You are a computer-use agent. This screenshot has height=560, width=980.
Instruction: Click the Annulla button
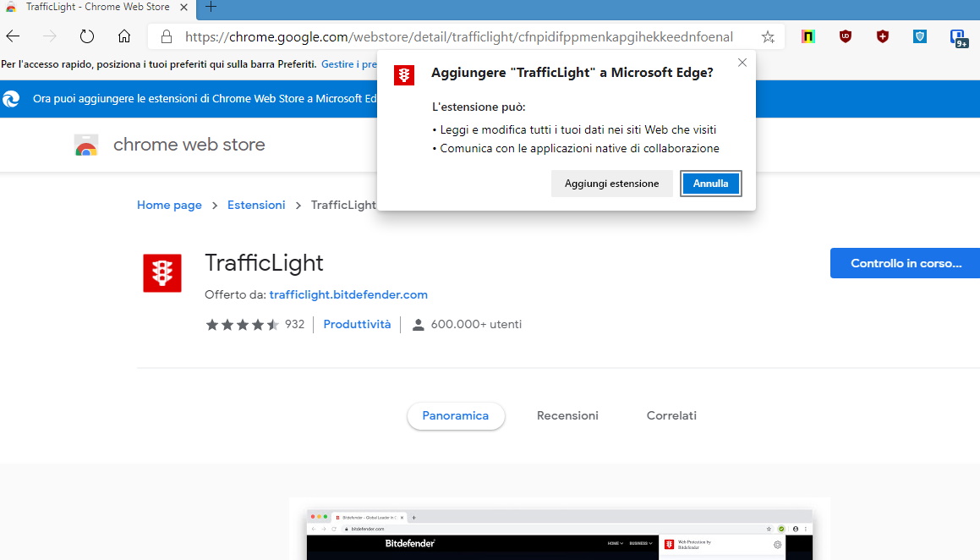(710, 184)
